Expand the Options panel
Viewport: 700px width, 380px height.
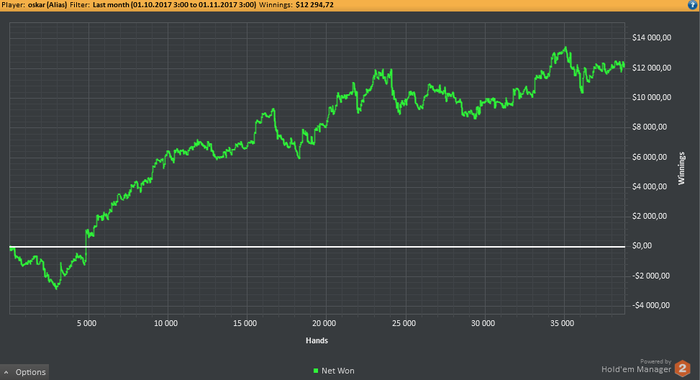click(x=25, y=372)
